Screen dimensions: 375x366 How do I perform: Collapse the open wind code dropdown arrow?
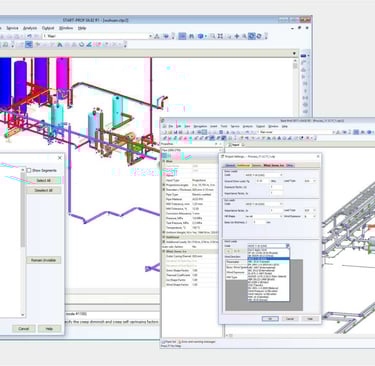coord(287,246)
